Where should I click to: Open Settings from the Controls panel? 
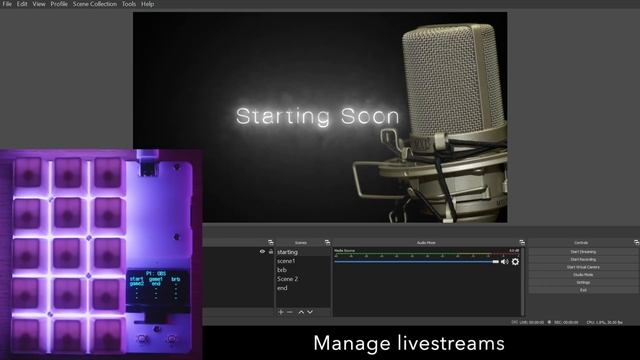(583, 282)
